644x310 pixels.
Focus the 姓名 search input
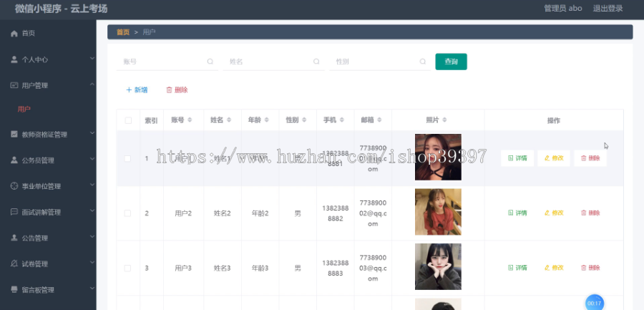273,62
